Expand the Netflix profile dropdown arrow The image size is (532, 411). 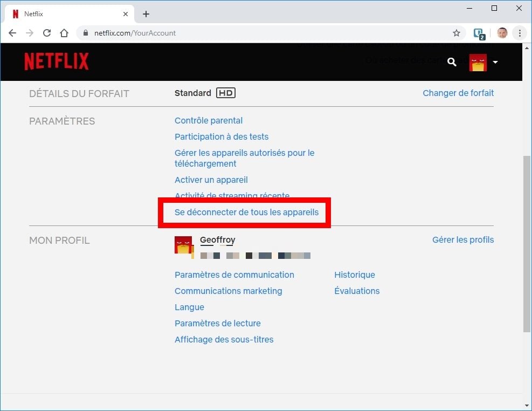(495, 62)
